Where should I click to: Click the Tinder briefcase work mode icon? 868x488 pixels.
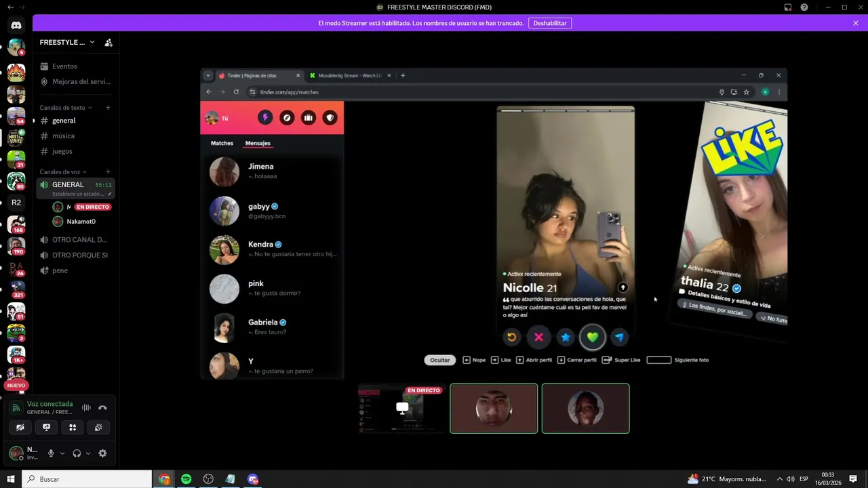pos(309,118)
